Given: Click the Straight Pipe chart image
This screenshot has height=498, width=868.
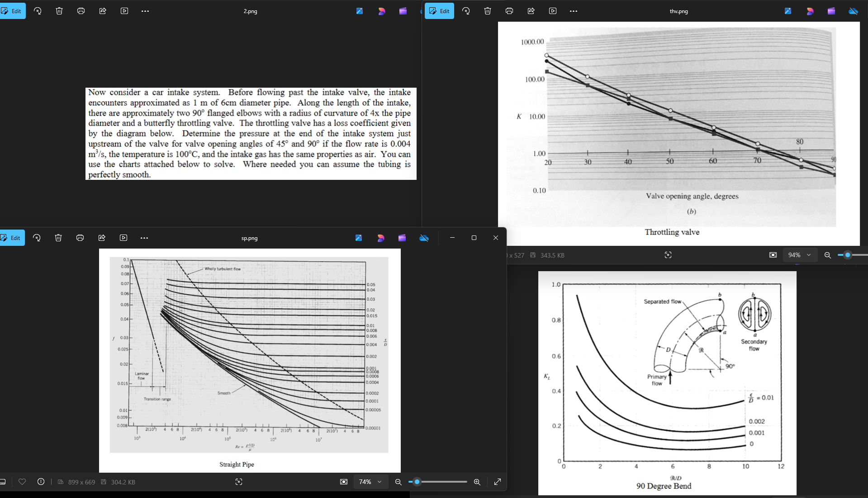Looking at the screenshot, I should (x=250, y=360).
